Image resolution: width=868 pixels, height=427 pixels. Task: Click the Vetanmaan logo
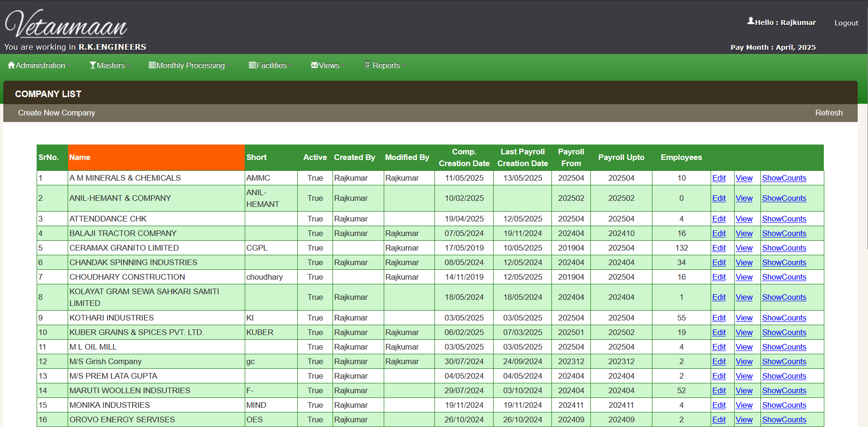pyautogui.click(x=66, y=24)
